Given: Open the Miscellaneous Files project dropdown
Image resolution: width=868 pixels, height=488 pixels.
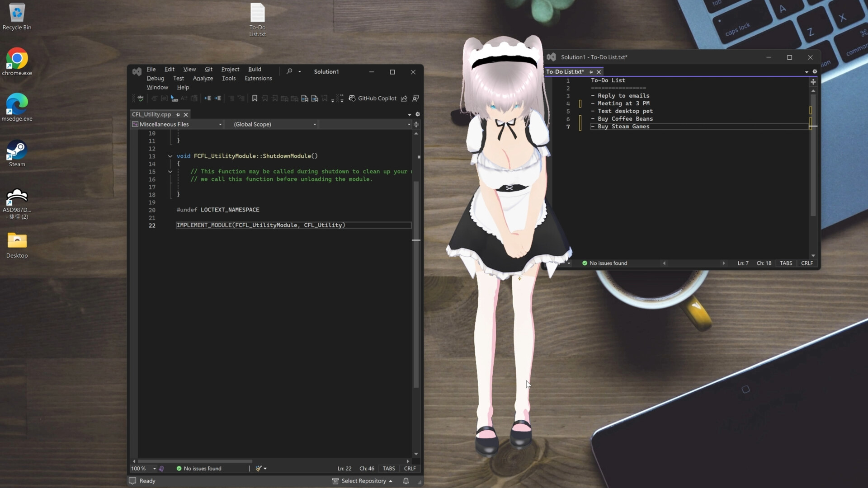Looking at the screenshot, I should [177, 124].
